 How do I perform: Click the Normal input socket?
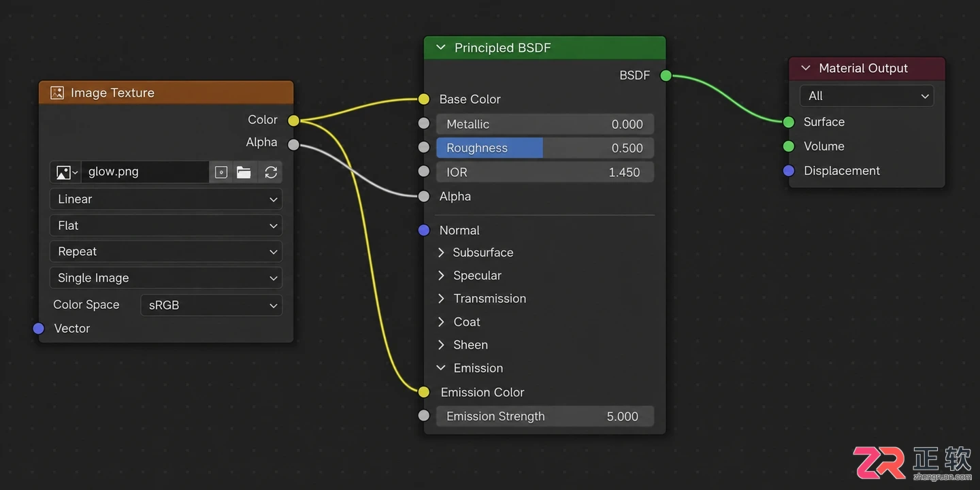[x=424, y=230]
